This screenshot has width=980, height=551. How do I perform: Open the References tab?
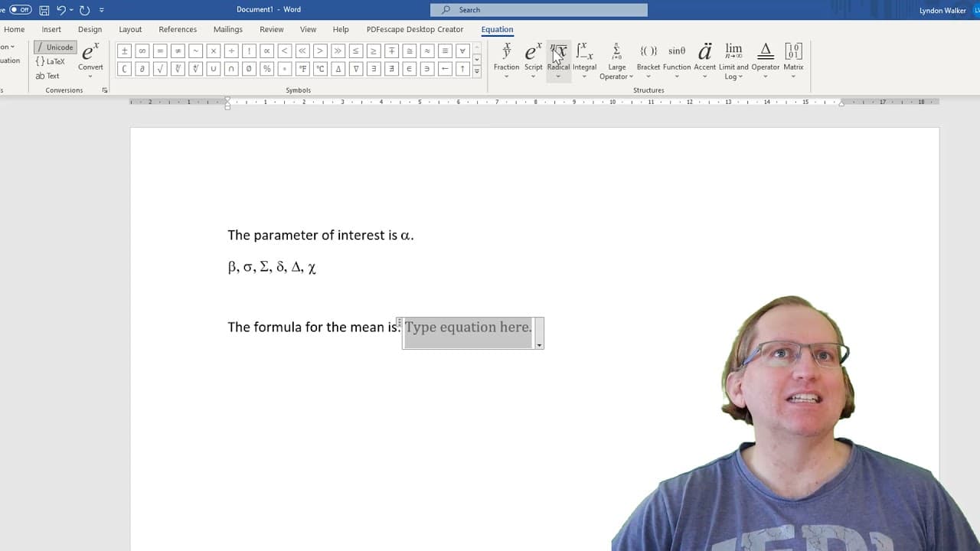tap(178, 29)
